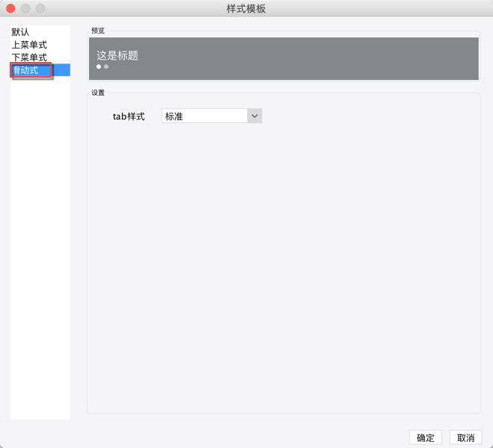Close the 样式模板 window with the red button
The image size is (493, 448).
point(10,8)
